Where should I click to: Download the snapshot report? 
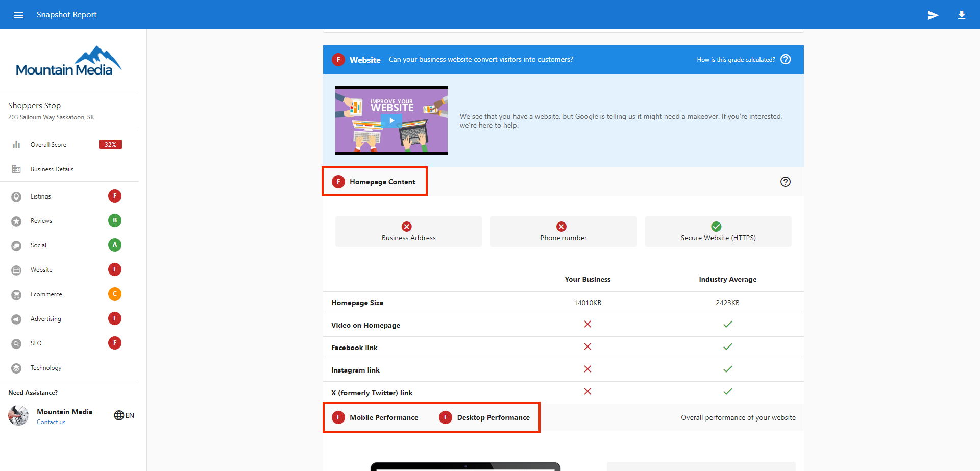962,15
